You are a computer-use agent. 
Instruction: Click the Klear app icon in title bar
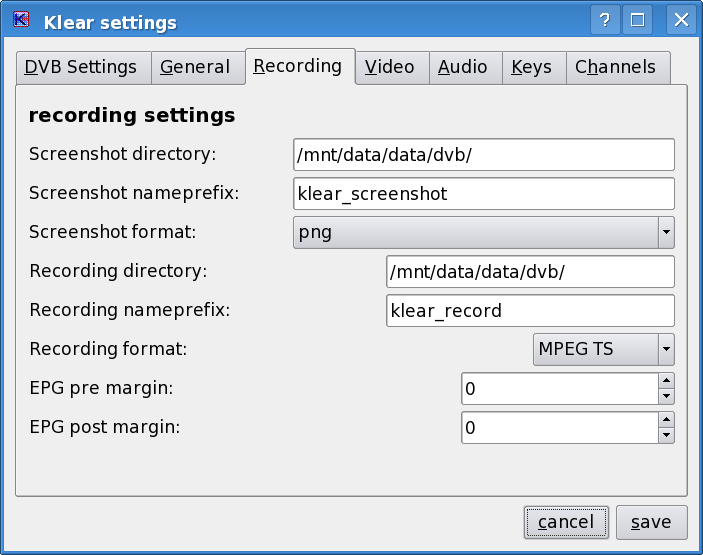[x=20, y=20]
